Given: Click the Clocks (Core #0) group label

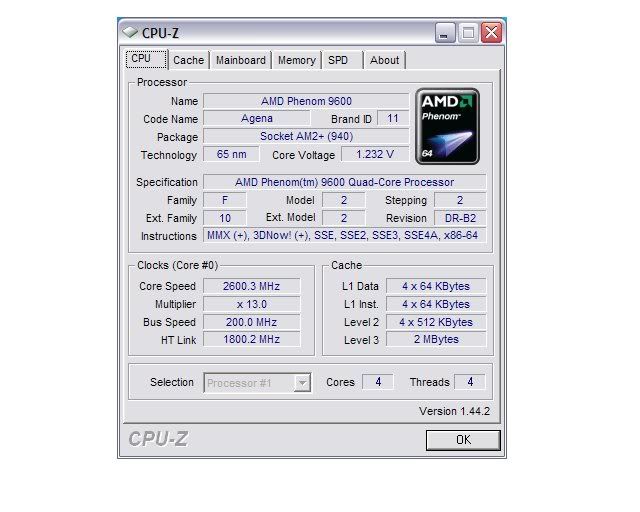Looking at the screenshot, I should (178, 265).
